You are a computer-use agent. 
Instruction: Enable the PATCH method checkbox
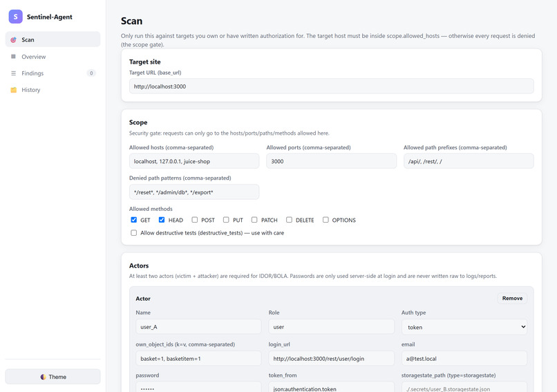(x=254, y=220)
